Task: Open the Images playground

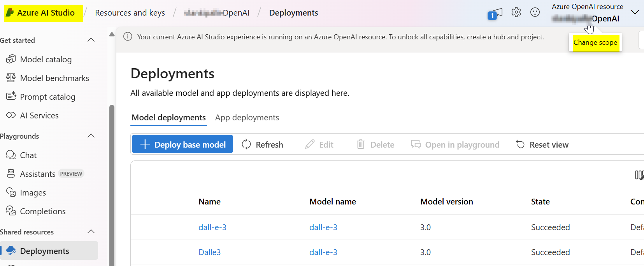Action: click(33, 193)
